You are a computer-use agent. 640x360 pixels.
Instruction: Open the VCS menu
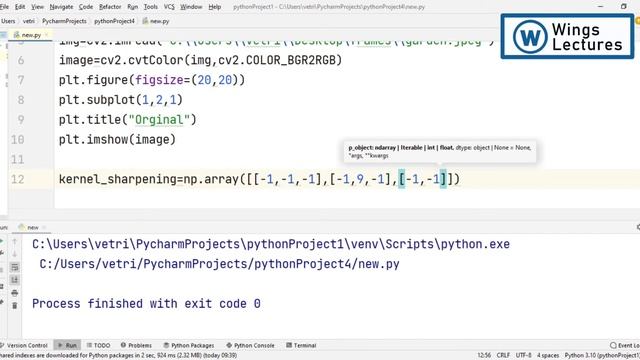[169, 7]
